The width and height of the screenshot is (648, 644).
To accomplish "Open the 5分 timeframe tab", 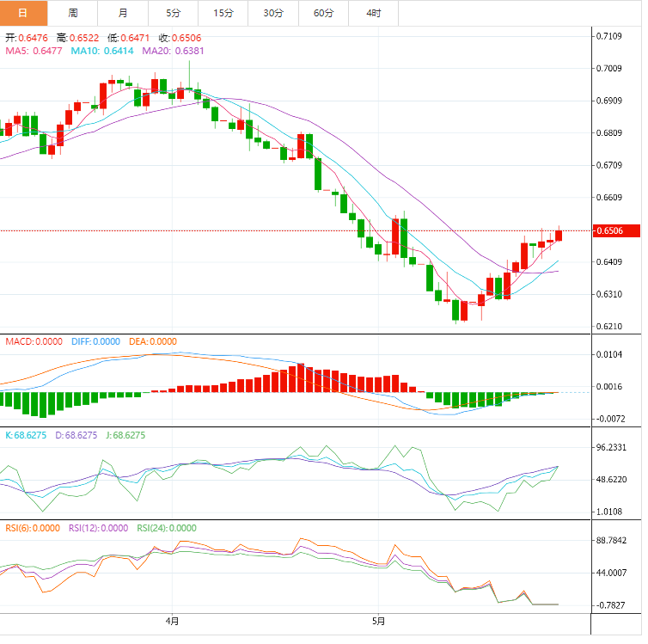I will 173,13.
